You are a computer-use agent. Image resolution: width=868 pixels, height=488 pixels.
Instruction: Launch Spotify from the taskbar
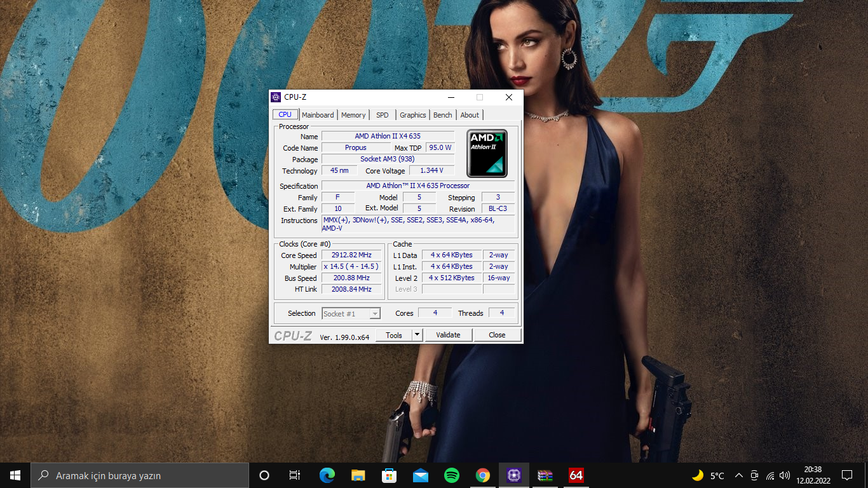click(451, 475)
